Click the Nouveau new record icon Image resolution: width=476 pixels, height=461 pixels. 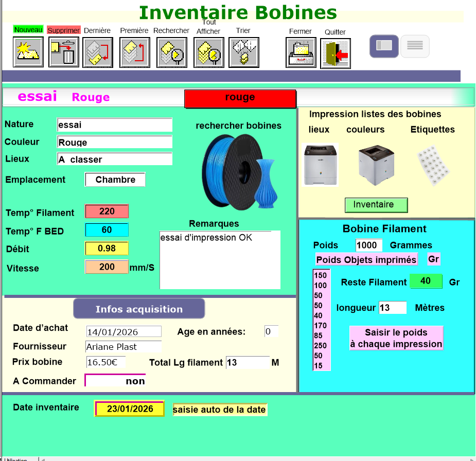tap(28, 52)
